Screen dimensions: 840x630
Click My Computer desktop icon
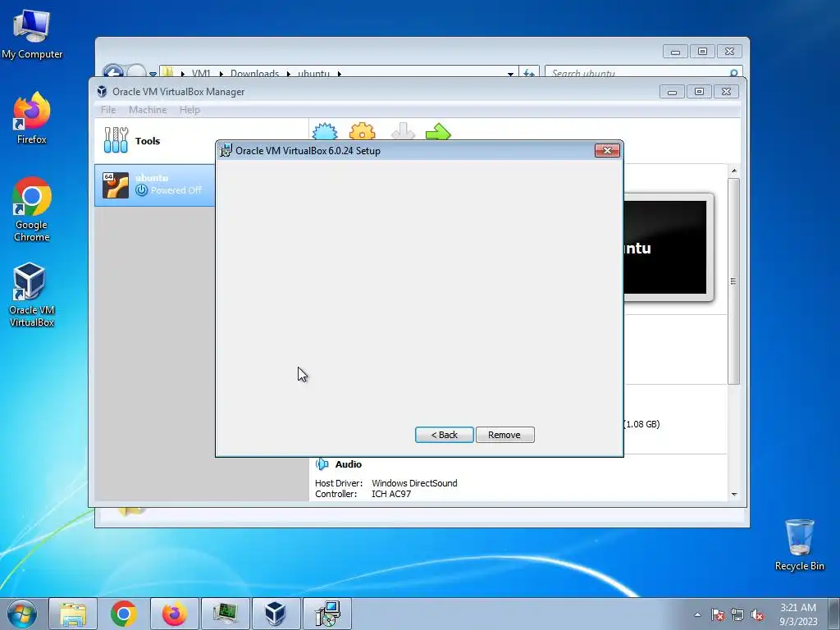click(x=32, y=34)
